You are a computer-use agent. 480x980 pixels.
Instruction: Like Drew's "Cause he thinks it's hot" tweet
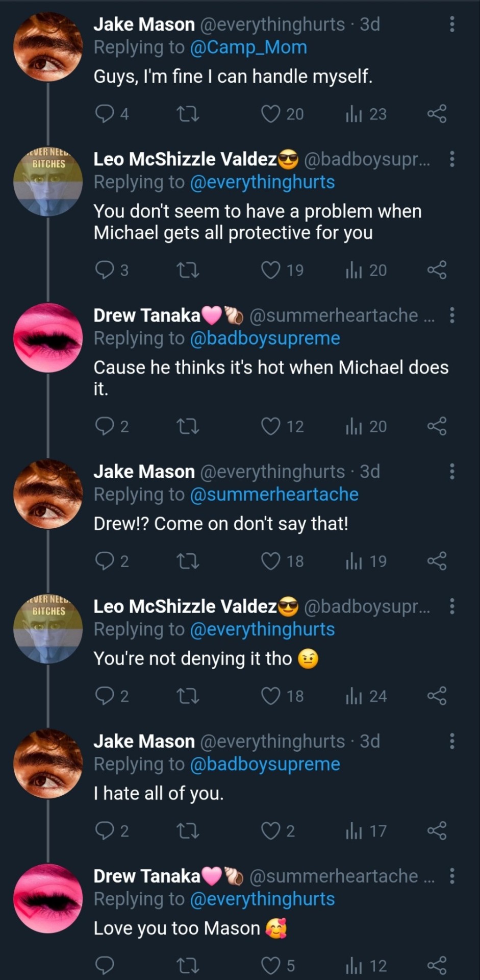point(270,426)
